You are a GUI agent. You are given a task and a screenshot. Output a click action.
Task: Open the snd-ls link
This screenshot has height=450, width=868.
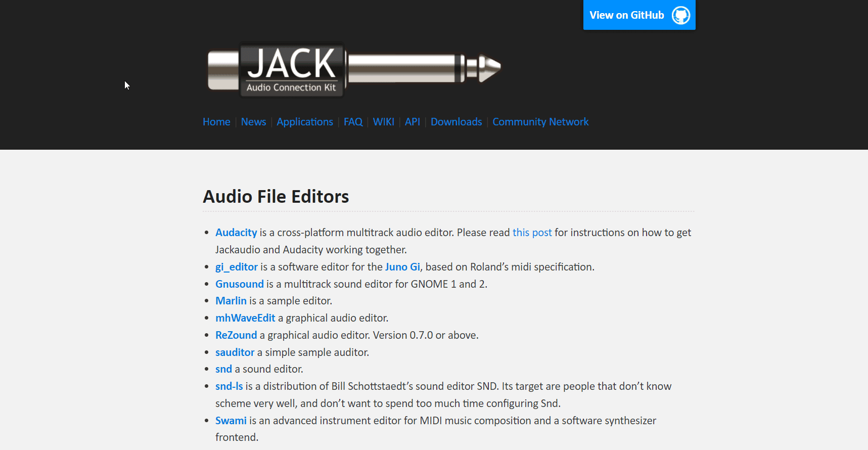[229, 386]
